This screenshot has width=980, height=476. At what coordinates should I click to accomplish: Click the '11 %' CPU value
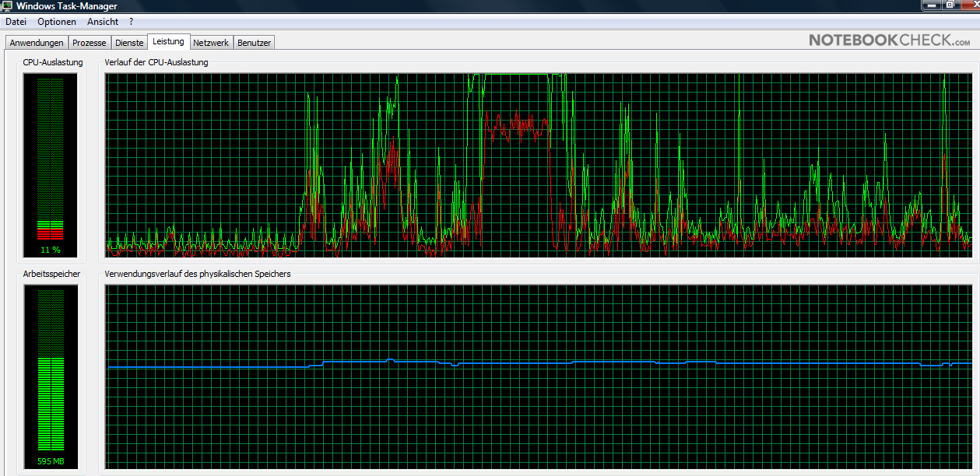[51, 250]
